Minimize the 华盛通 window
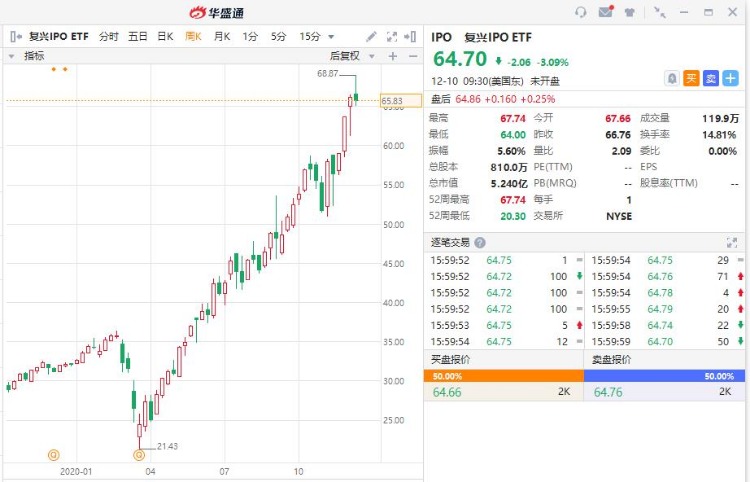 click(x=684, y=12)
